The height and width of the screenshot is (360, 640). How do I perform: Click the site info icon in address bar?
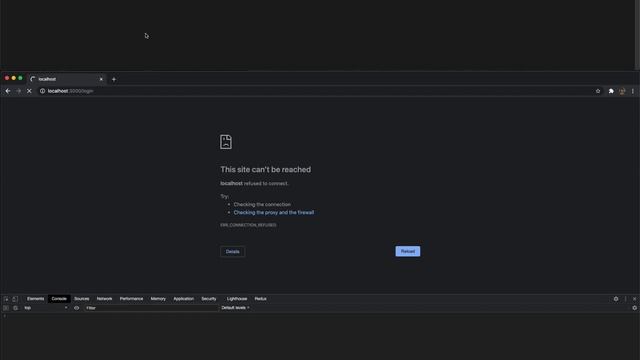tap(42, 91)
